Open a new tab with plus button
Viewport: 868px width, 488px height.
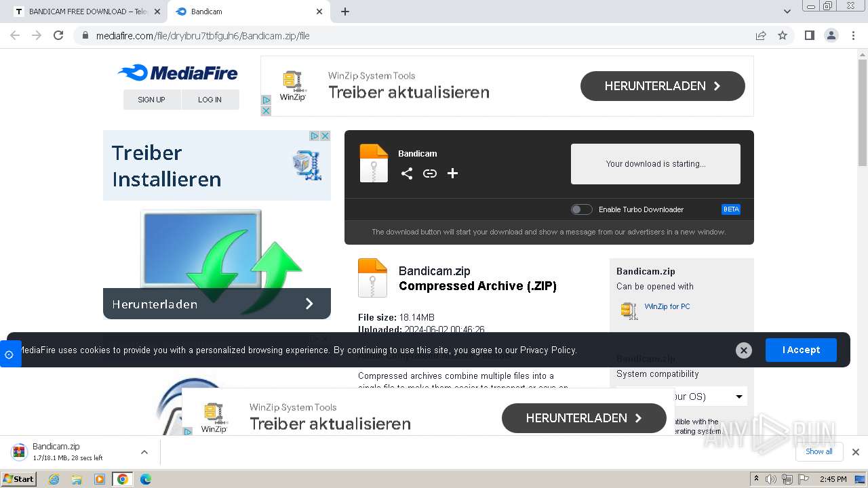point(345,12)
